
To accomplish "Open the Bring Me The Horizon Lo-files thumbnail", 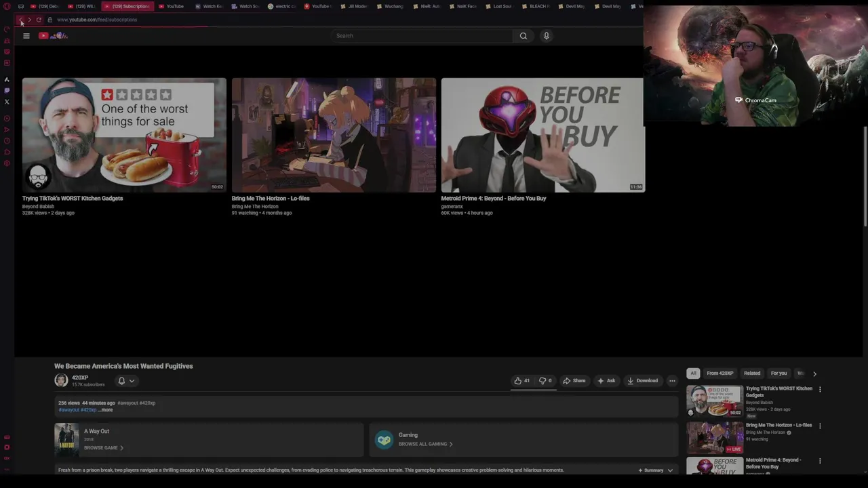I will 334,135.
